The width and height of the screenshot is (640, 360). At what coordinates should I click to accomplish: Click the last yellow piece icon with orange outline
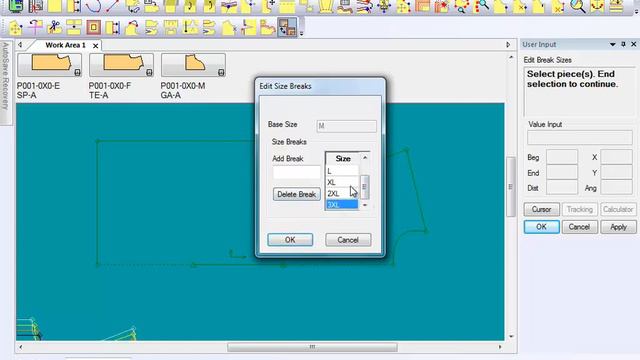coord(268,28)
